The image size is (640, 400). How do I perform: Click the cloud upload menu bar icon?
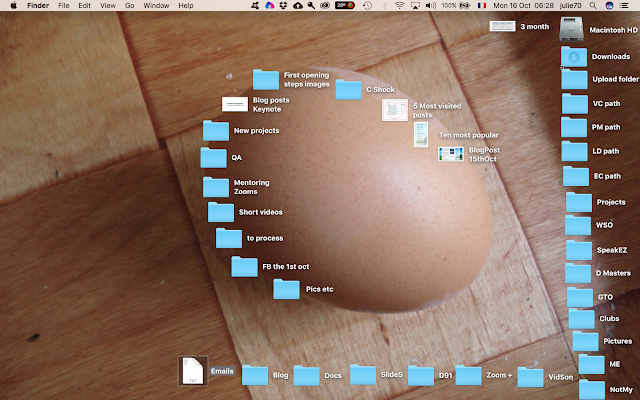point(298,5)
